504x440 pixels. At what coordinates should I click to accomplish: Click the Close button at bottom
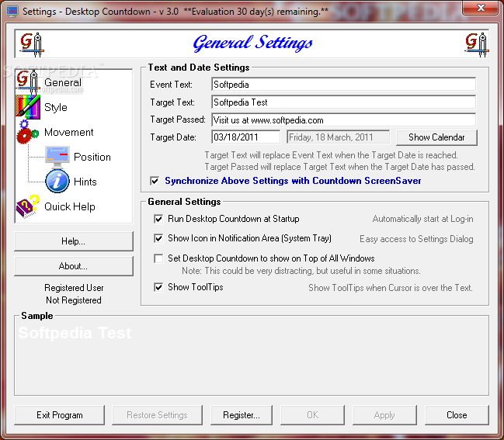click(x=457, y=415)
